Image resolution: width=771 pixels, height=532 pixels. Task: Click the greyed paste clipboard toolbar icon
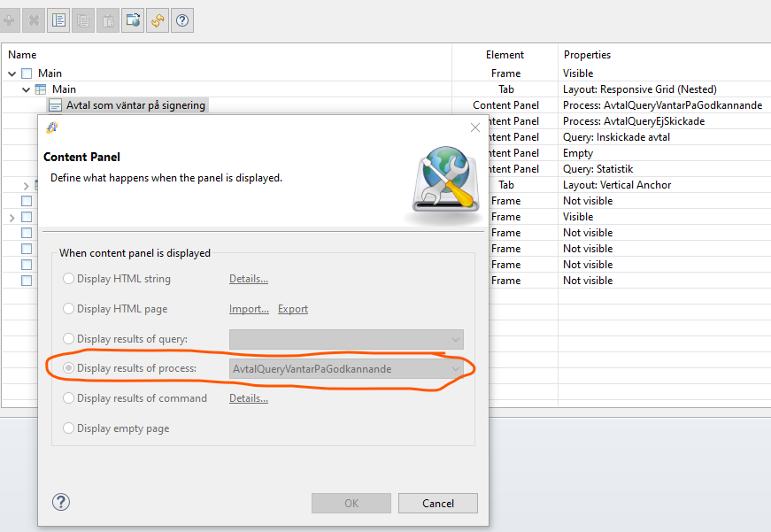tap(108, 20)
